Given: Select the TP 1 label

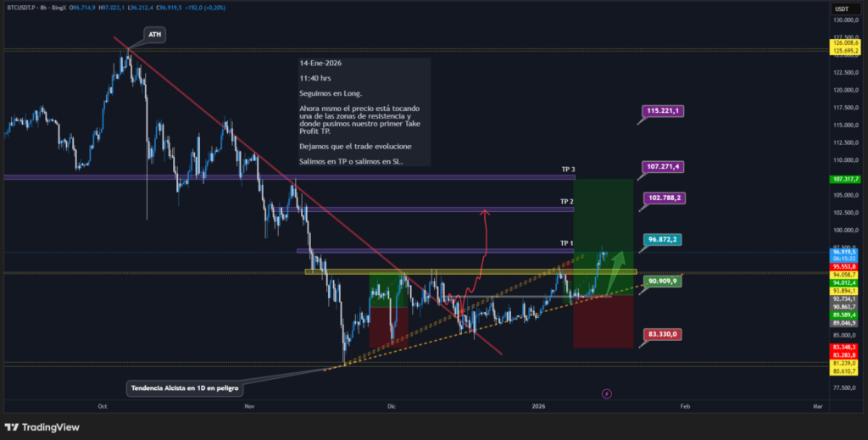Looking at the screenshot, I should 567,243.
